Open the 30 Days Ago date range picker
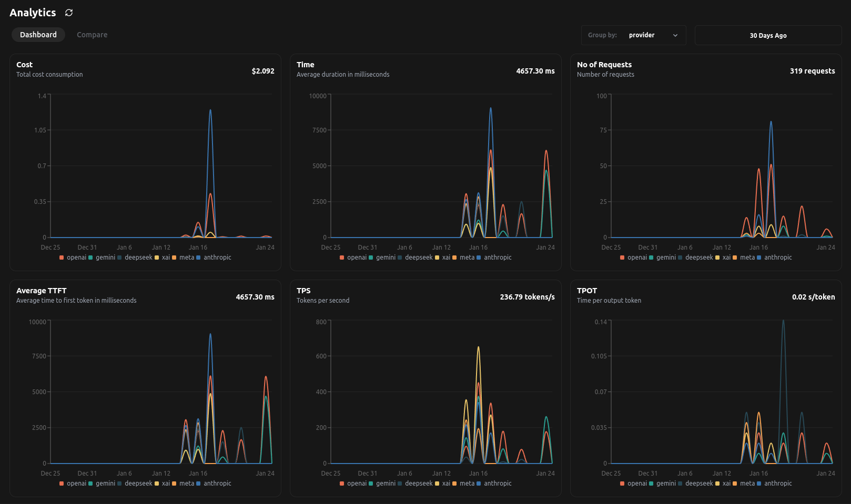851x504 pixels. coord(768,35)
